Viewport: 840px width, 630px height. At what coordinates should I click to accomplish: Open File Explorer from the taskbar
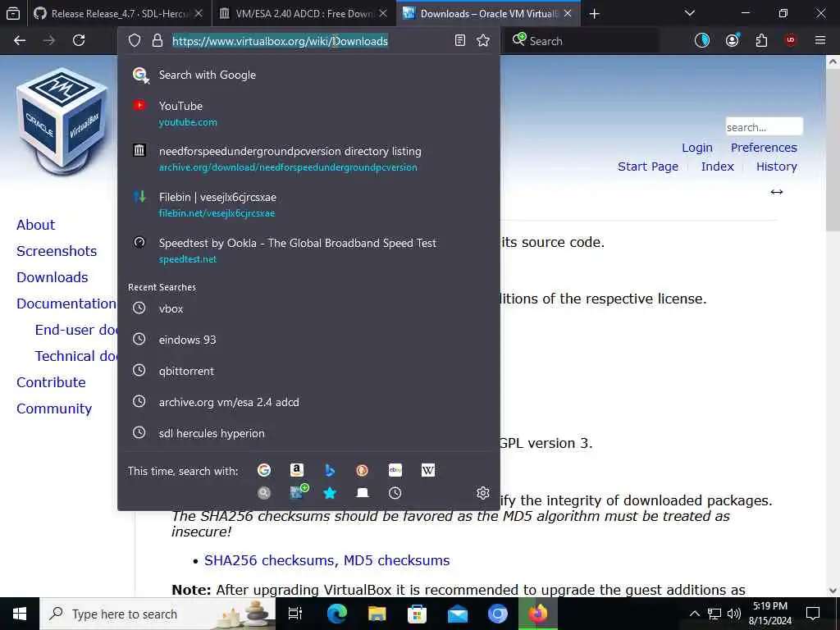tap(377, 614)
